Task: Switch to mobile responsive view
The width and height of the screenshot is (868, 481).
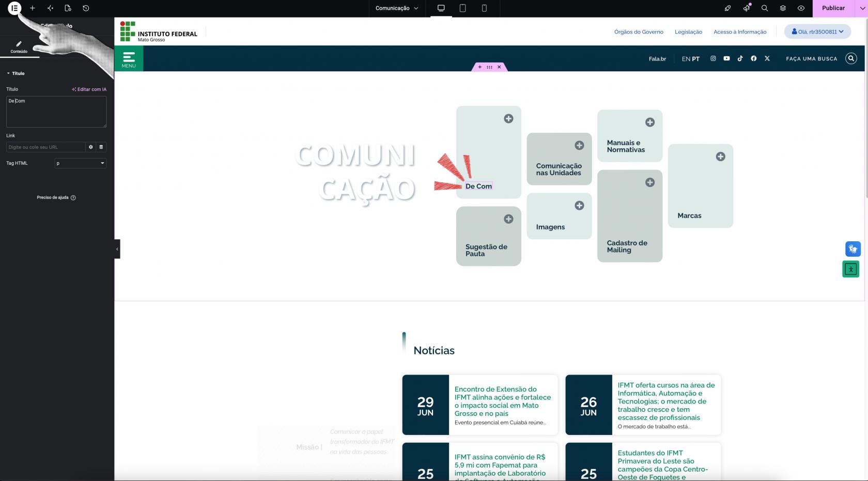Action: click(x=484, y=8)
